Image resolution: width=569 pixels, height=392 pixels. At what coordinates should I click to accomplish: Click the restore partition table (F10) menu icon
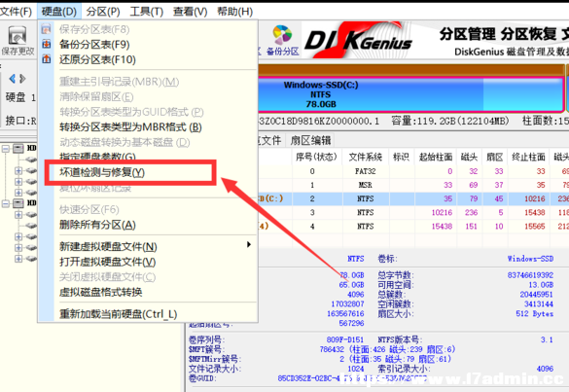[47, 58]
